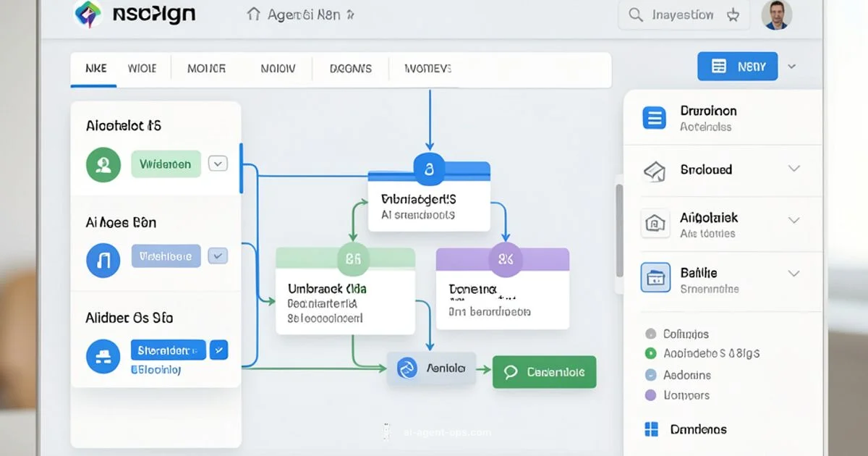Expand the Bafilie section chevron

click(793, 274)
